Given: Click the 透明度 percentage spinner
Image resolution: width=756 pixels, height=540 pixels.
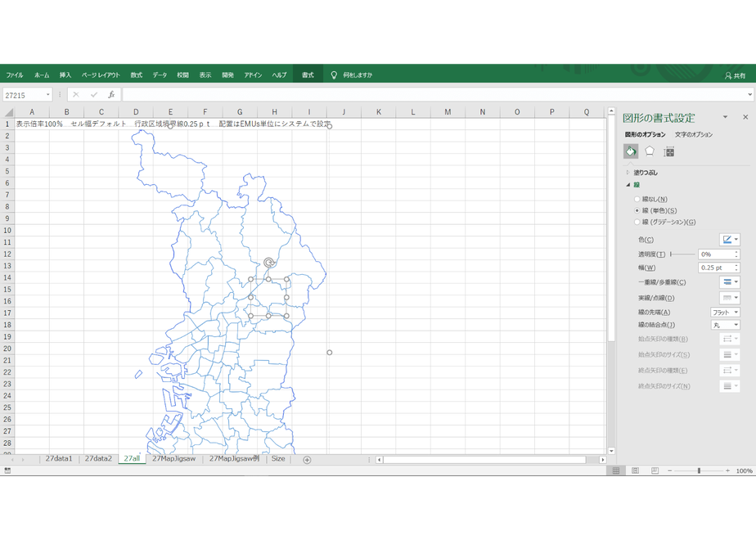Looking at the screenshot, I should 736,254.
